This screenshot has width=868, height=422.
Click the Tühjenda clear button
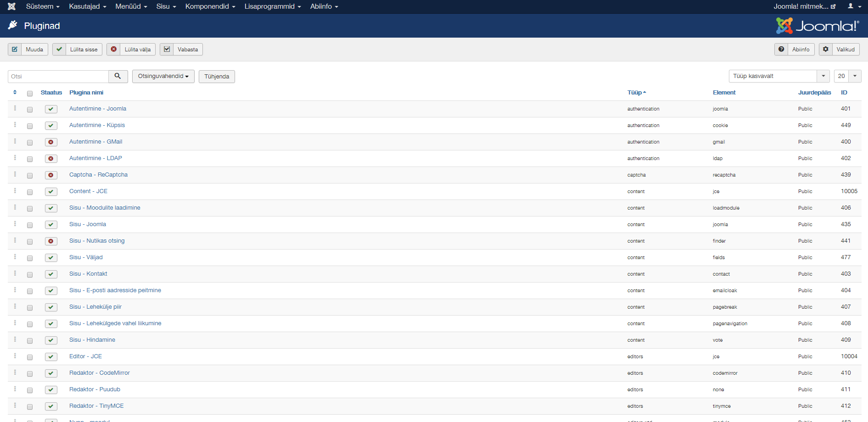pyautogui.click(x=217, y=77)
